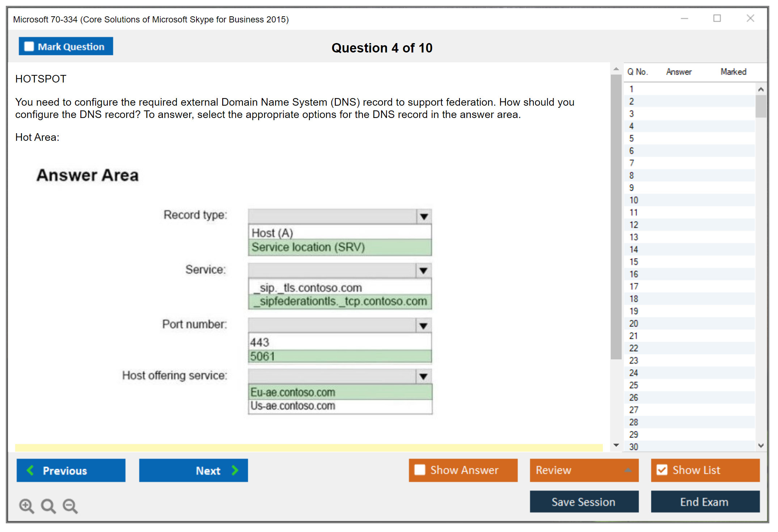
Task: Click the zoom in magnifier icon
Action: pos(26,506)
